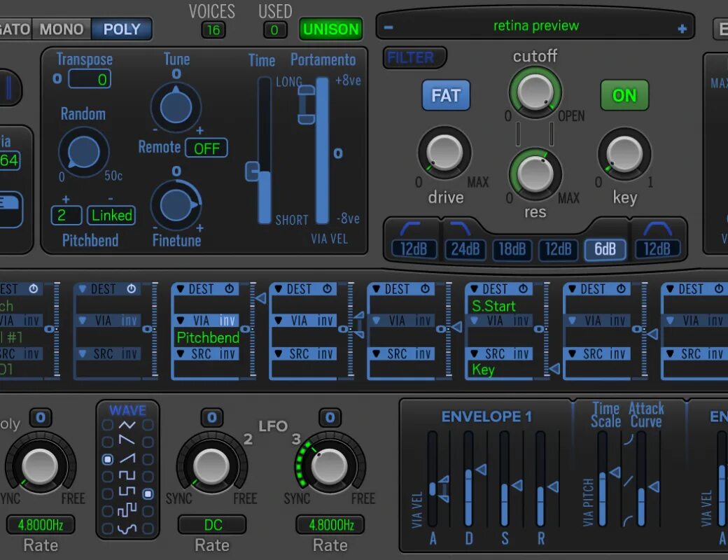Click the DC rate readout of LFO 2

[213, 525]
